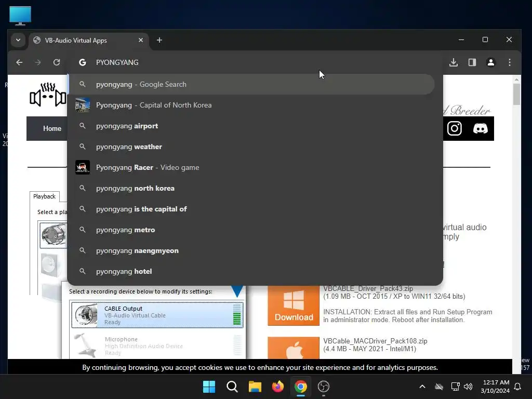Screen dimensions: 532x399
Task: Click the Google icon in address bar
Action: (x=83, y=62)
